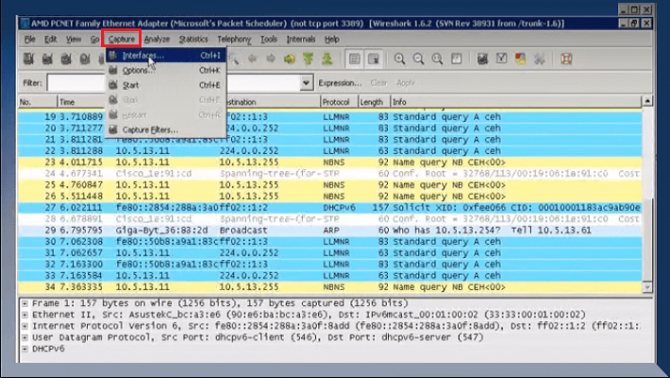Click packet list scrollbar up arrow
The height and width of the screenshot is (378, 670).
(x=647, y=101)
